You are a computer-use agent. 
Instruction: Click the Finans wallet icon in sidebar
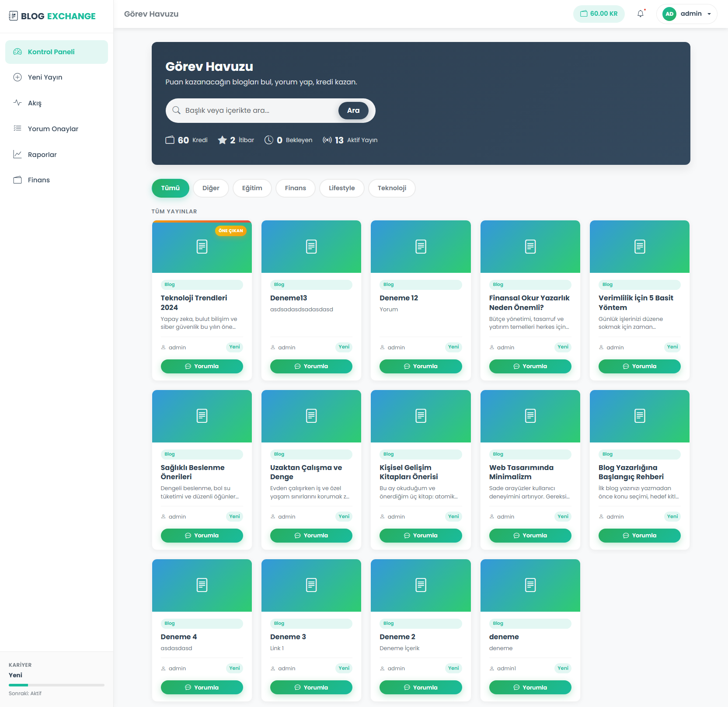pyautogui.click(x=17, y=180)
